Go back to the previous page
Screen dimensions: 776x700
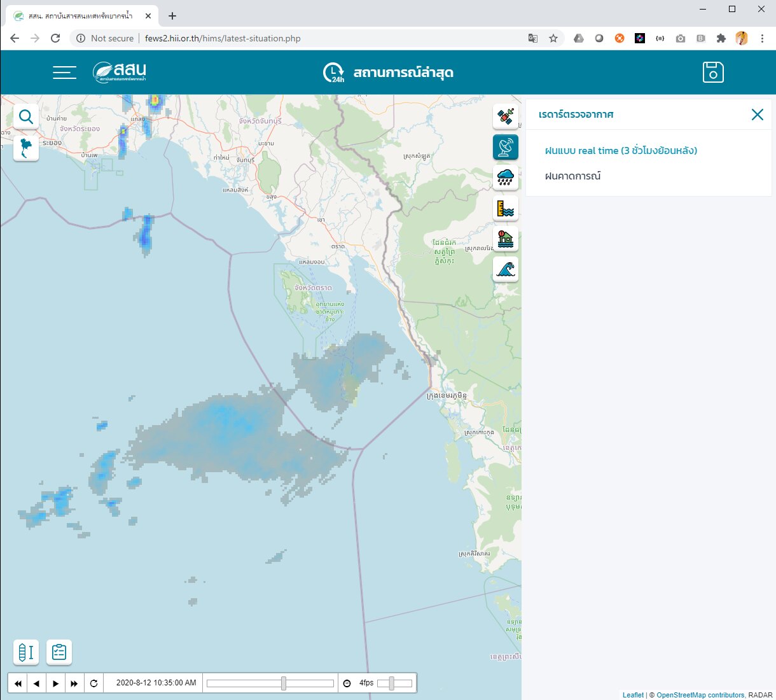[x=15, y=38]
